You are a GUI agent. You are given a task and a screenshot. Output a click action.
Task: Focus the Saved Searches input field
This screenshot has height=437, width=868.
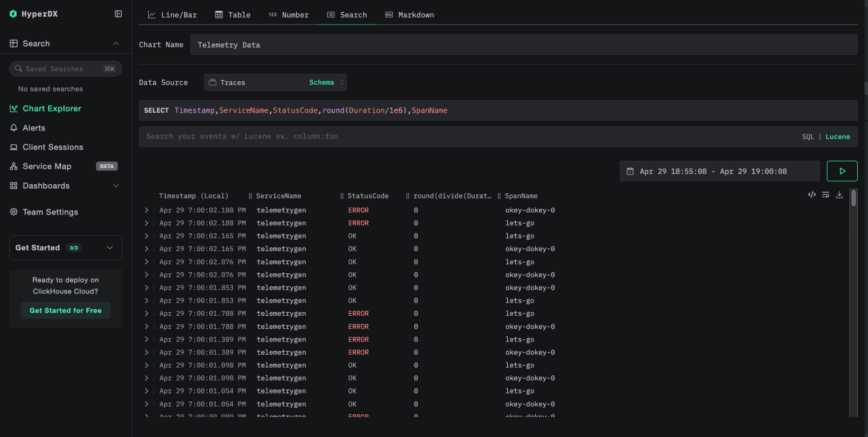[66, 69]
